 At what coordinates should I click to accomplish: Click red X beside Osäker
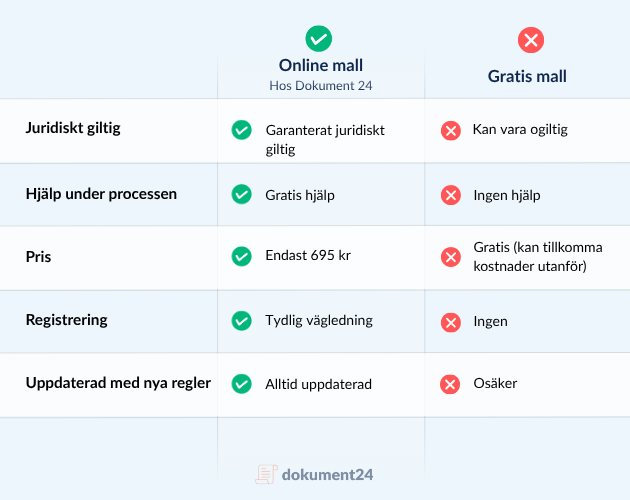(450, 384)
